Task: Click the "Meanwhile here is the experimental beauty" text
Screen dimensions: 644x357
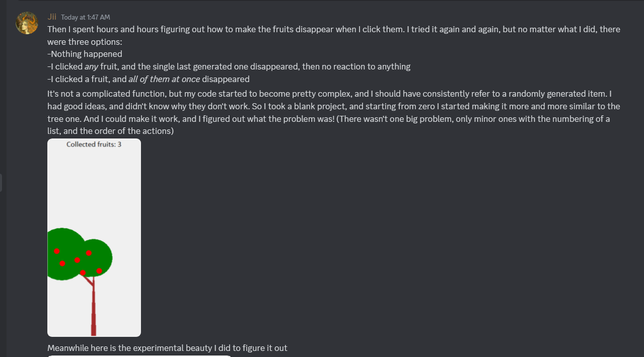Action: [x=167, y=348]
